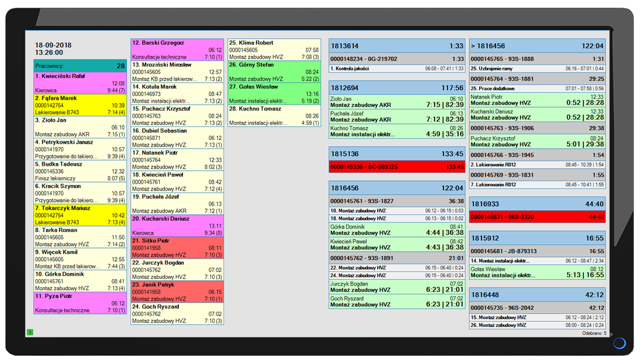Open order header 1813614
The height and width of the screenshot is (364, 640).
coord(397,46)
